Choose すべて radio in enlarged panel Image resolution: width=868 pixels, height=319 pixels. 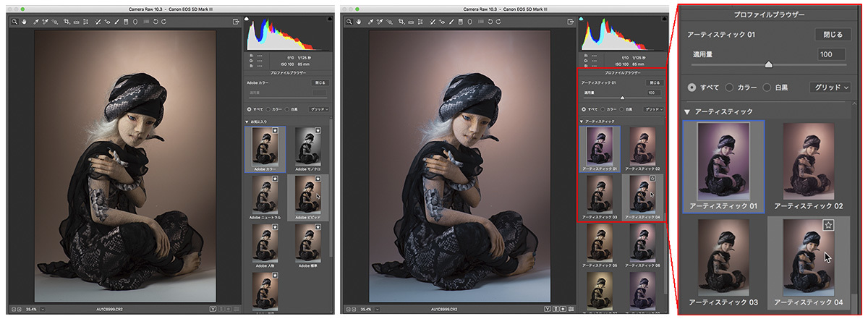692,87
